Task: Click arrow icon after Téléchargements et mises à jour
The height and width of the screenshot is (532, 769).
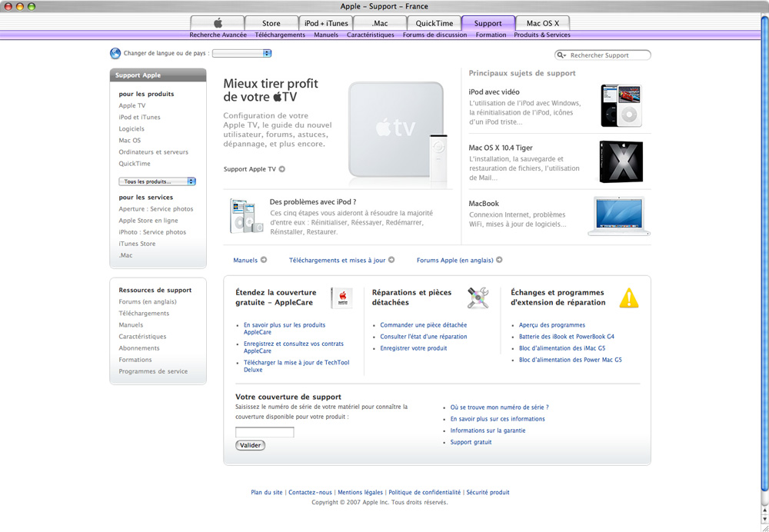Action: (x=391, y=260)
